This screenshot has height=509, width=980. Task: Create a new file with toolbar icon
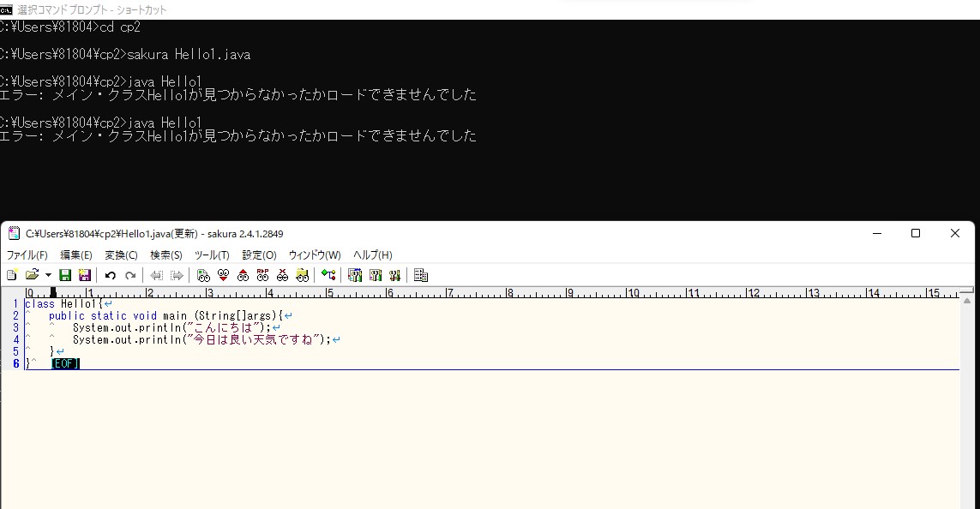click(12, 275)
